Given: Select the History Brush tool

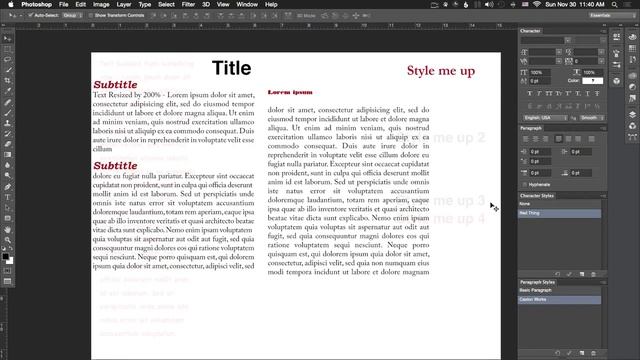Looking at the screenshot, I should point(7,134).
